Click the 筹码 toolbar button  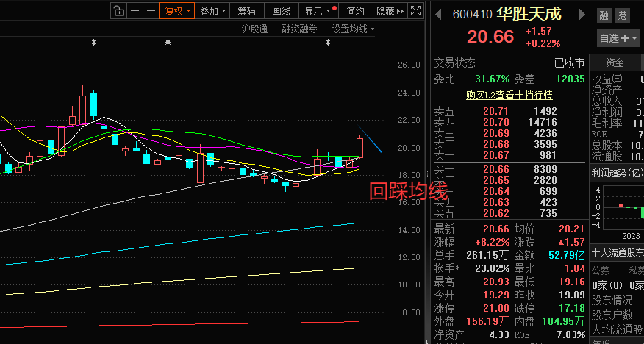pyautogui.click(x=246, y=11)
